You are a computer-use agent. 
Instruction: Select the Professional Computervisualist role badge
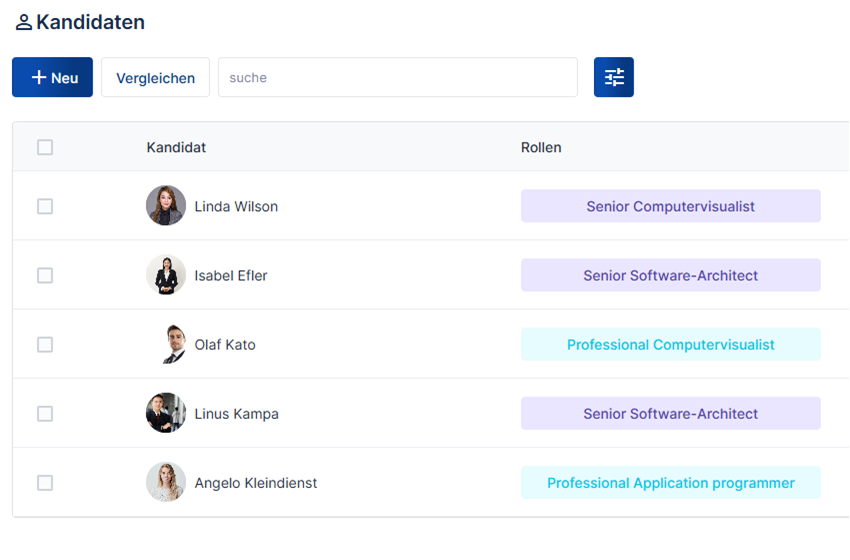pos(670,344)
